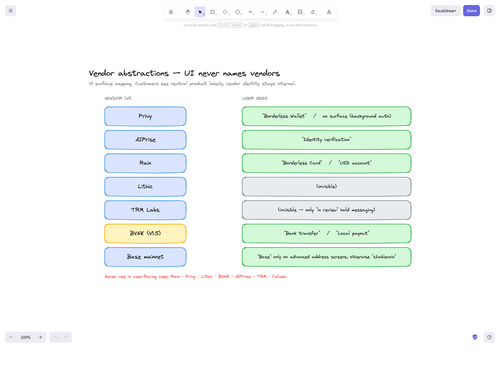
Task: Select the Arrow tool
Action: coord(250,12)
